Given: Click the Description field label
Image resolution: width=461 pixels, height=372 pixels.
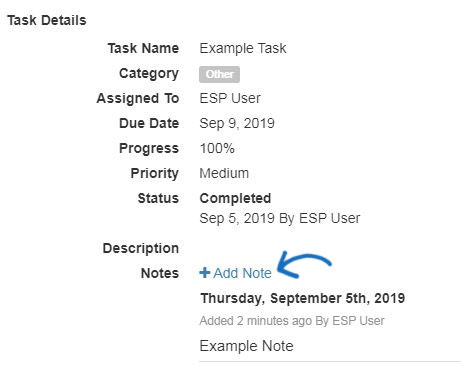Looking at the screenshot, I should click(141, 248).
